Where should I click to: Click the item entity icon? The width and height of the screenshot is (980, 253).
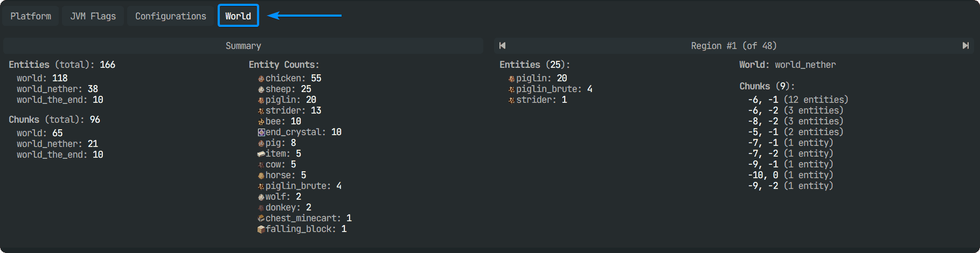click(261, 154)
